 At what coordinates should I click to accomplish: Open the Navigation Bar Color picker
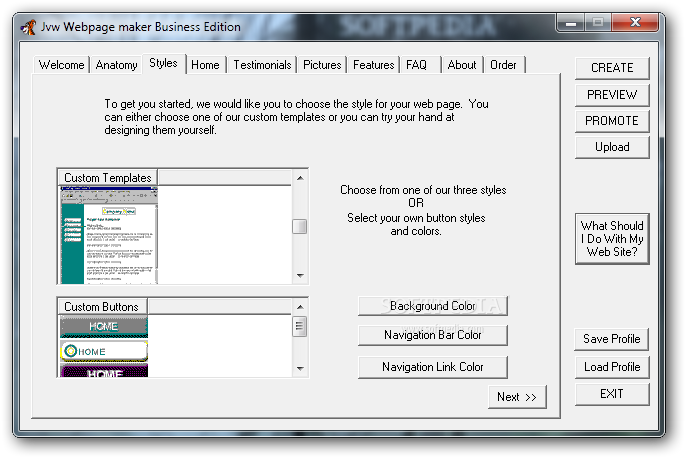coord(433,335)
